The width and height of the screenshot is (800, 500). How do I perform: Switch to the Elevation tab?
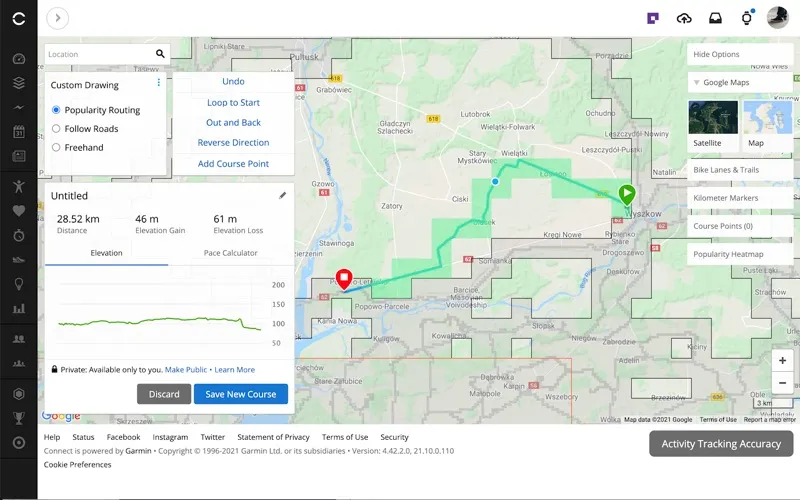pyautogui.click(x=106, y=253)
